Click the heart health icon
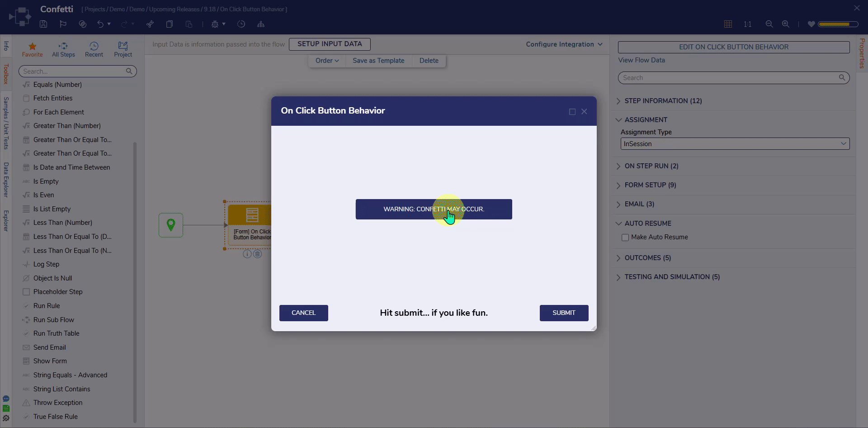 point(811,24)
